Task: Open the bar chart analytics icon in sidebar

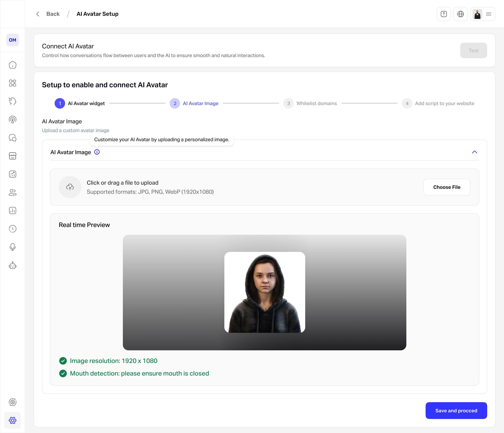Action: 13,211
